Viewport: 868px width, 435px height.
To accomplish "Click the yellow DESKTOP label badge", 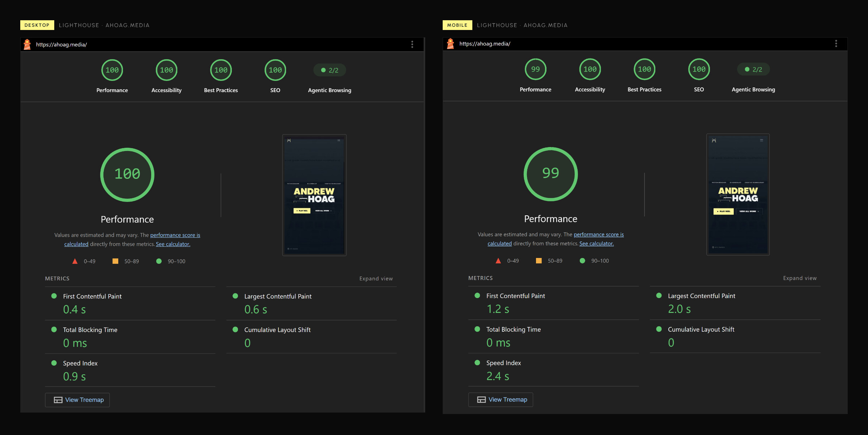I will pyautogui.click(x=37, y=25).
